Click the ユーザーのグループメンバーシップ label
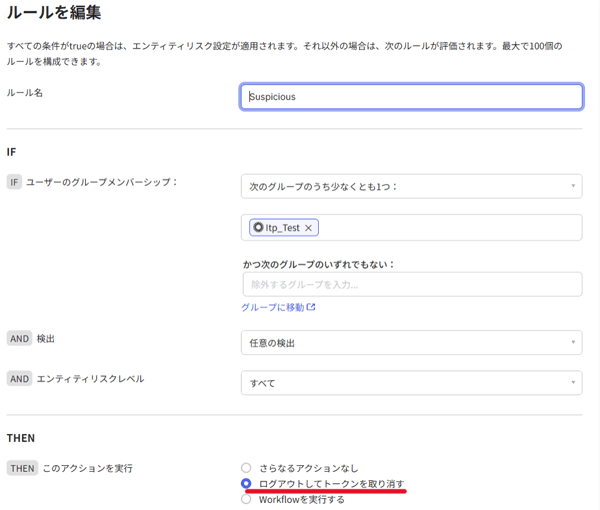The height and width of the screenshot is (510, 600). 101,182
